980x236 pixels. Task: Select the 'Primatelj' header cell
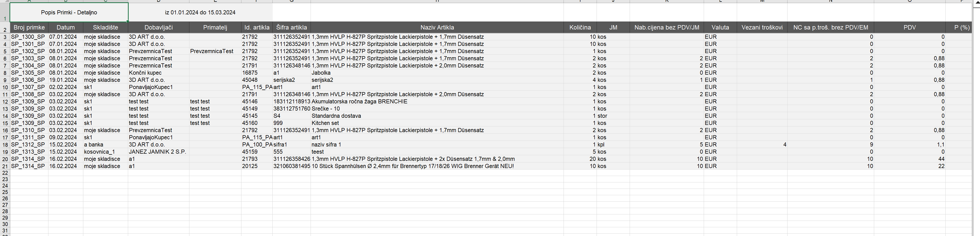click(215, 27)
